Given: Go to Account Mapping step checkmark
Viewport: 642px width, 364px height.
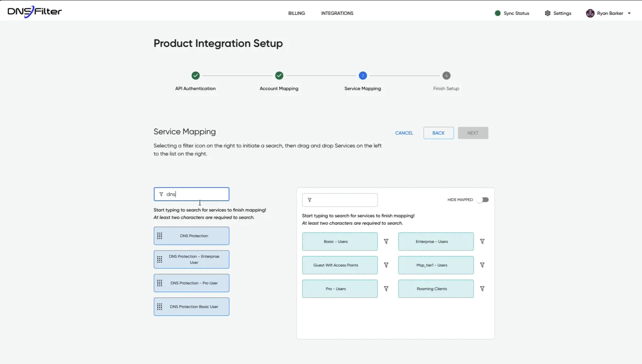Looking at the screenshot, I should click(279, 75).
